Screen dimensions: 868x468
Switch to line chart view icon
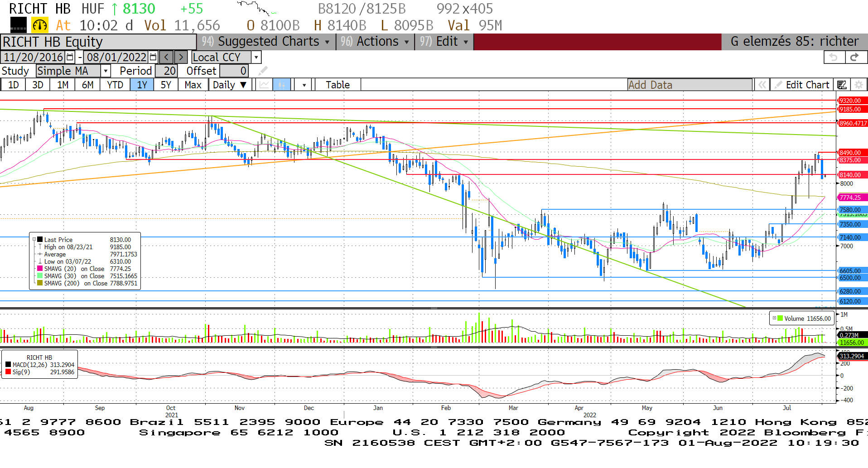(265, 85)
